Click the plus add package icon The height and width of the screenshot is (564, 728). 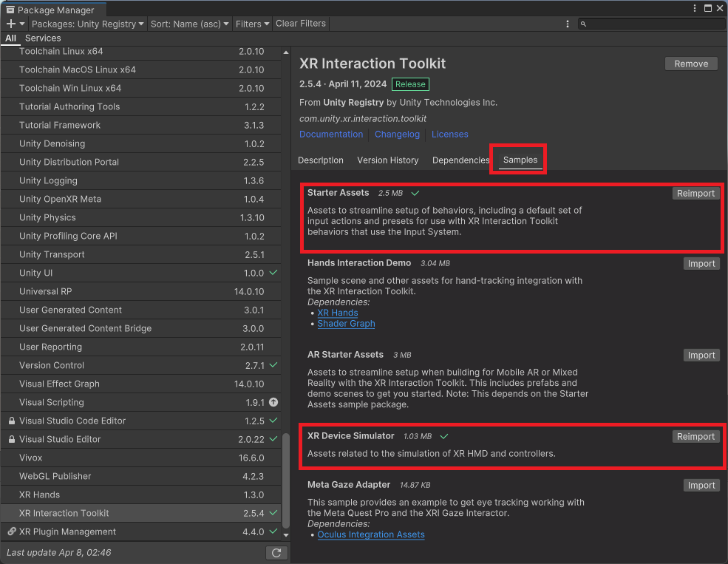[11, 24]
